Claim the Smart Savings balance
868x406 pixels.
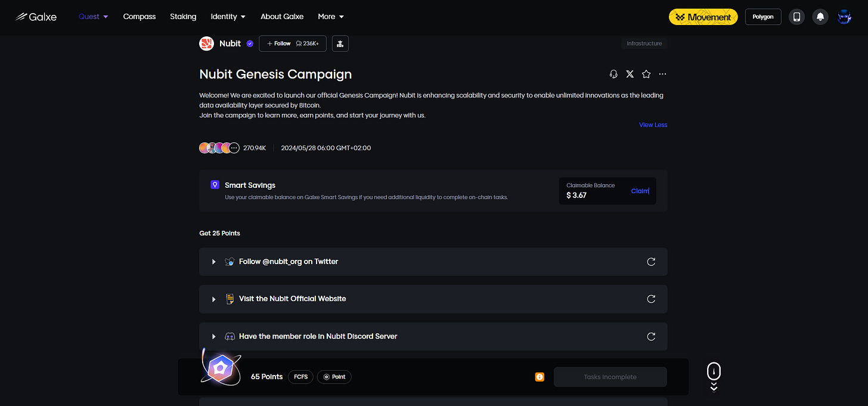640,191
